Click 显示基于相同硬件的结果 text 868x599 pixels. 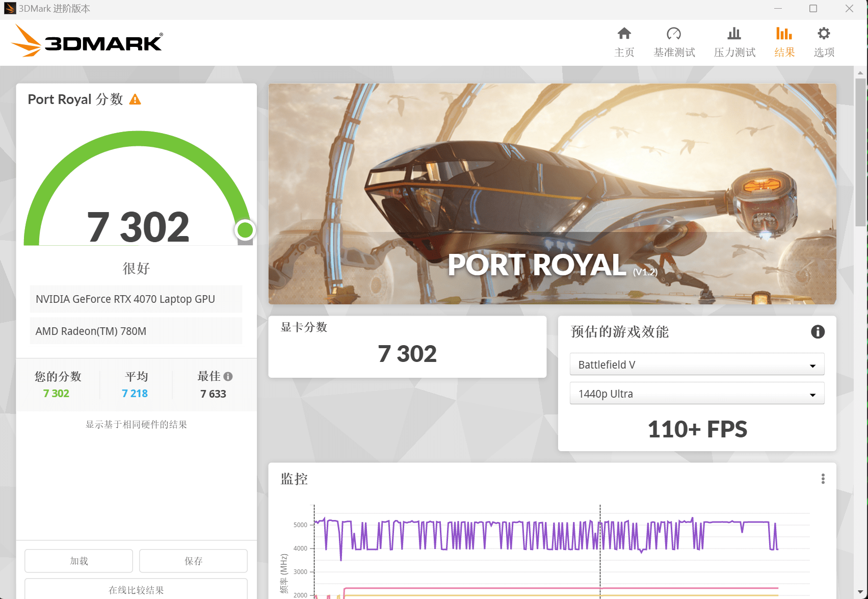pos(136,424)
